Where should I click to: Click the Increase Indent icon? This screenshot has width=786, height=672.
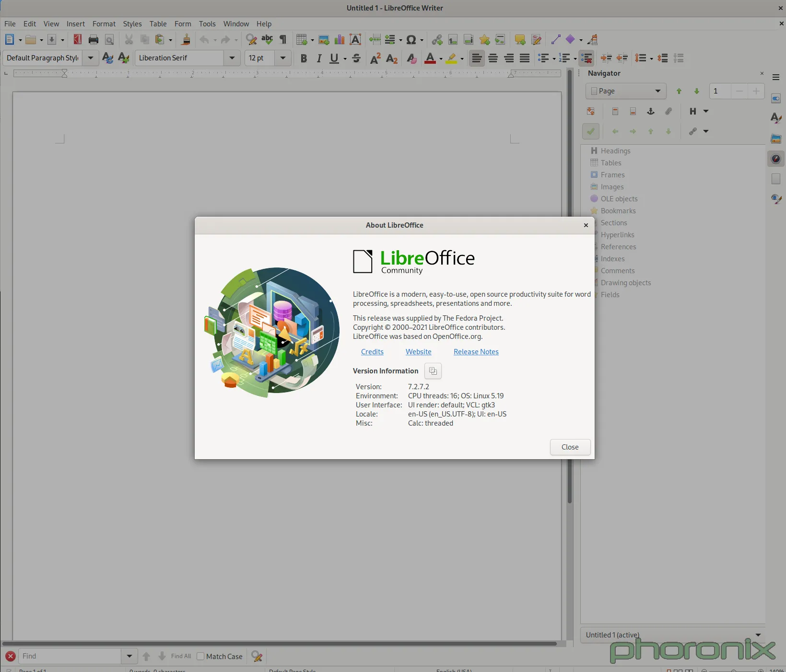tap(606, 58)
